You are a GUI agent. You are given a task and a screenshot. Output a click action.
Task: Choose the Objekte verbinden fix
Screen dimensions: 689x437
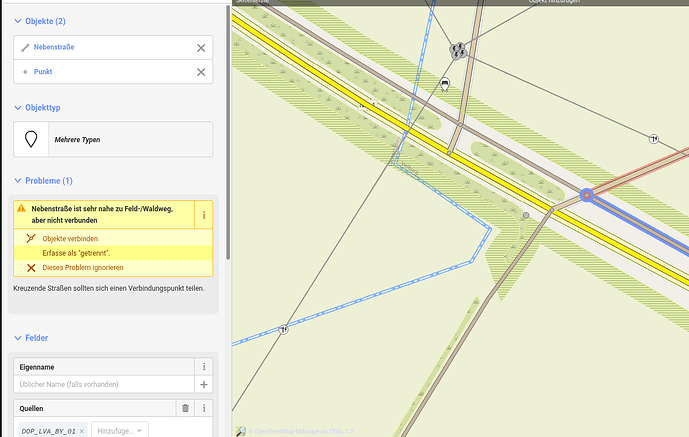point(69,239)
